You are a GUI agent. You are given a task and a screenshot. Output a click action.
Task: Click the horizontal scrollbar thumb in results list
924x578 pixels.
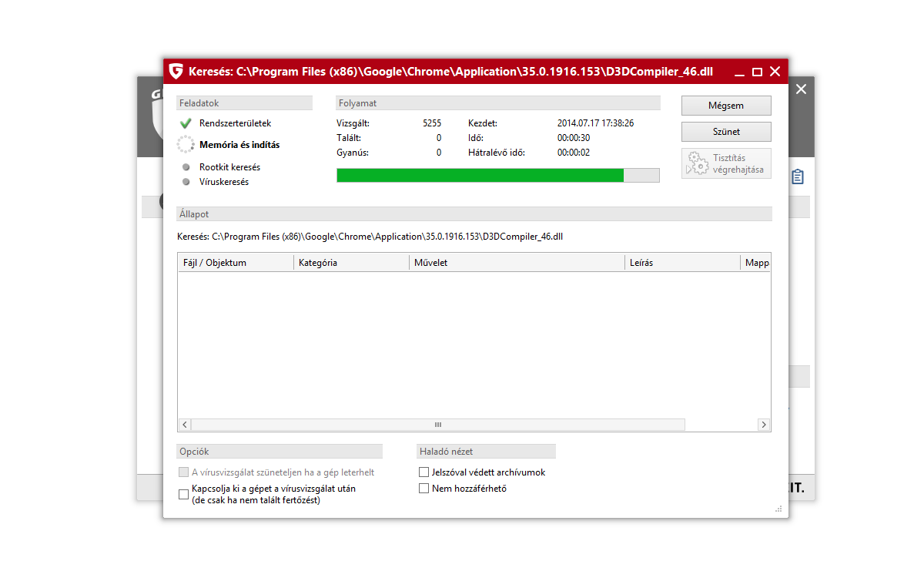[438, 425]
